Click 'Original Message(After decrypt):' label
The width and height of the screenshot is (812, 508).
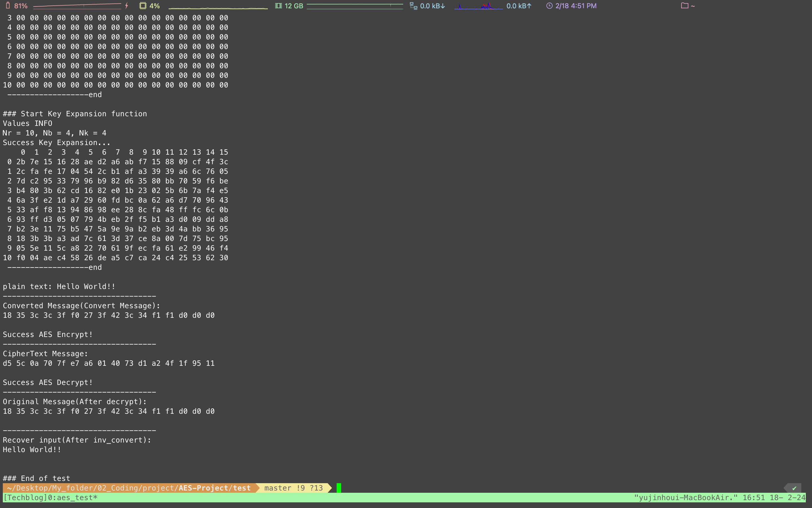tap(75, 402)
